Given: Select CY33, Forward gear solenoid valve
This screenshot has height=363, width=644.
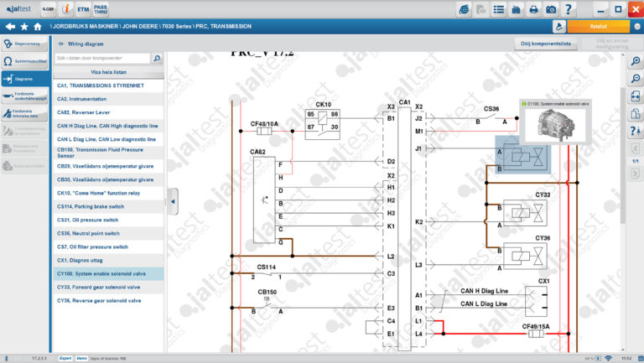Looking at the screenshot, I should 108,287.
